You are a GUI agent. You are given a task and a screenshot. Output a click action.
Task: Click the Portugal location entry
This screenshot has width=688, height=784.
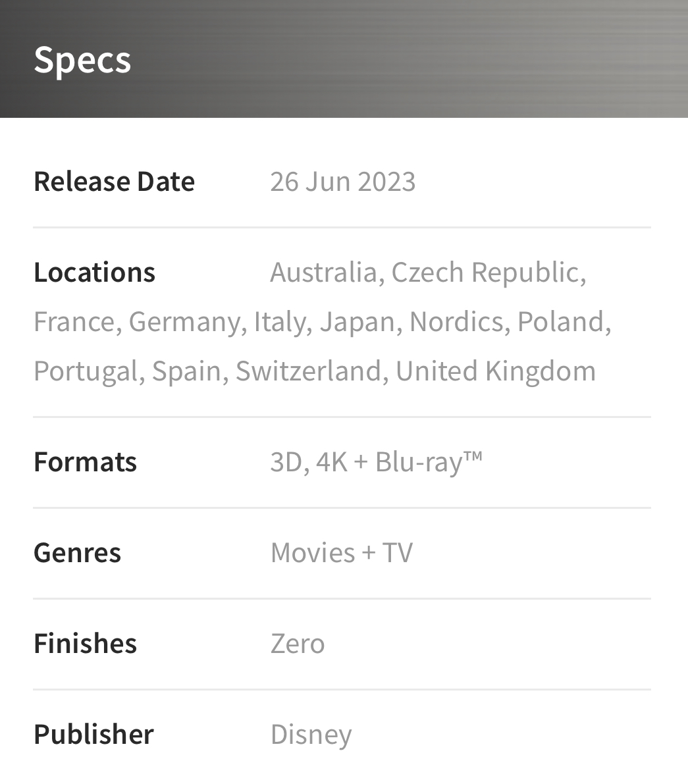(86, 371)
